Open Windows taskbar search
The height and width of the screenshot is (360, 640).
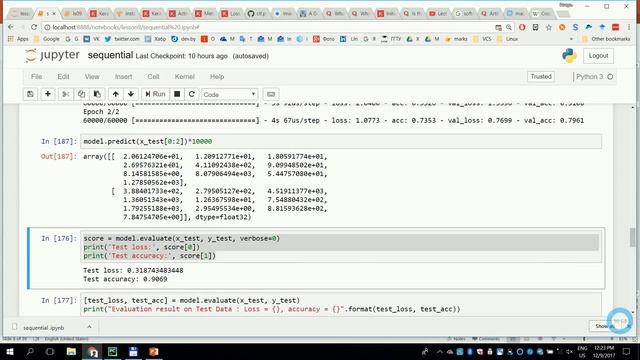pos(30,351)
